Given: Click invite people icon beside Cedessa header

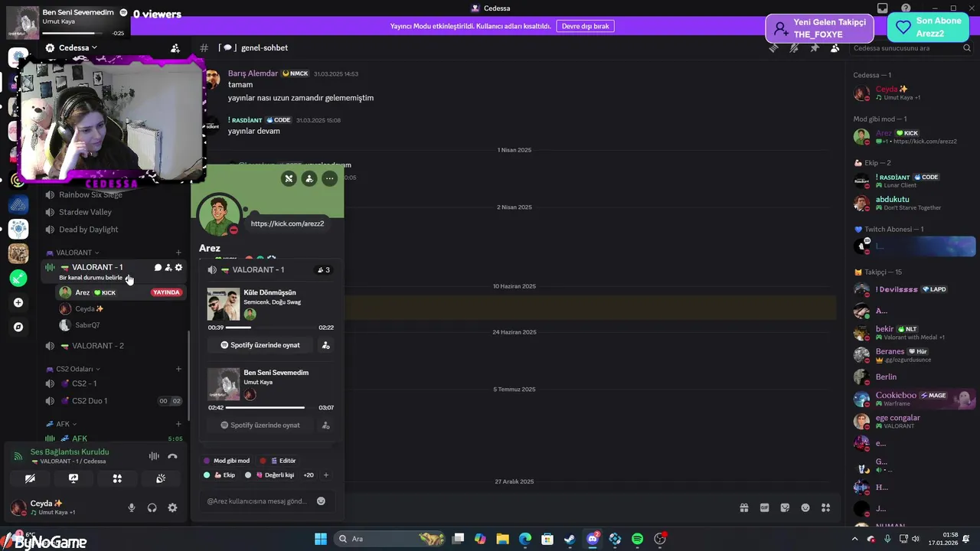Looking at the screenshot, I should click(x=175, y=47).
